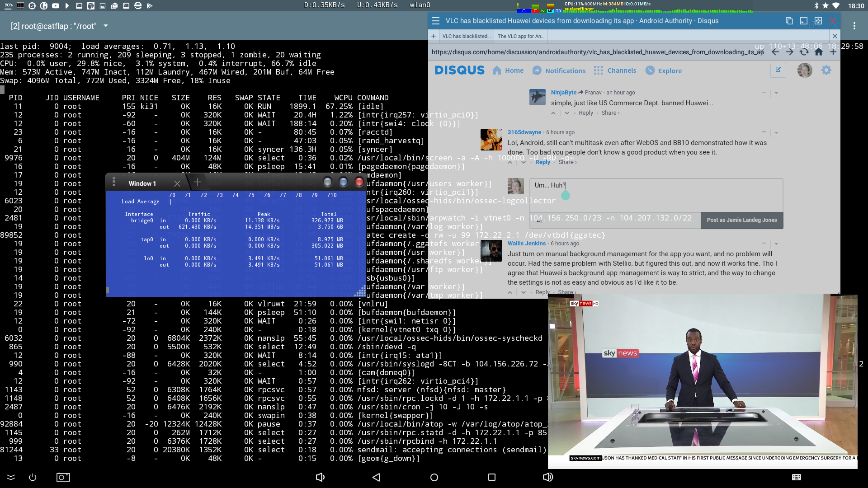Open options dropdown on 3165dwayne's comment
The image size is (868, 488).
(776, 132)
